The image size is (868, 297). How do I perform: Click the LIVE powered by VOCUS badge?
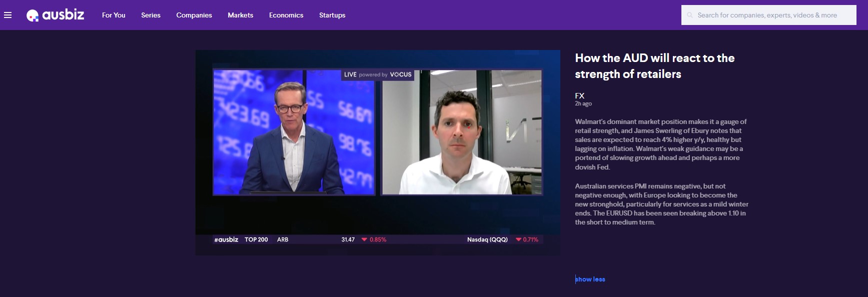coord(378,74)
